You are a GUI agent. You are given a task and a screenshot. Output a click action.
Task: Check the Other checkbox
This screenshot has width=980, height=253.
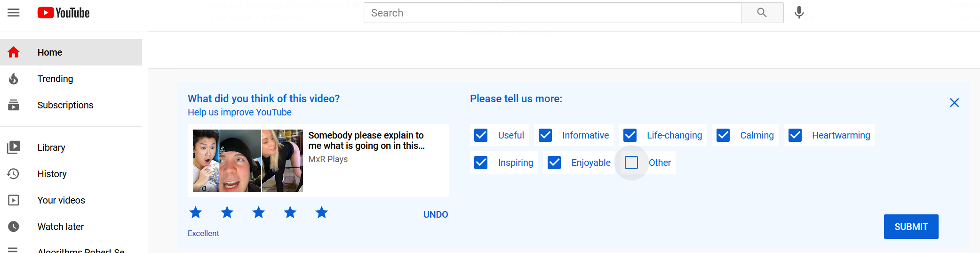(631, 163)
